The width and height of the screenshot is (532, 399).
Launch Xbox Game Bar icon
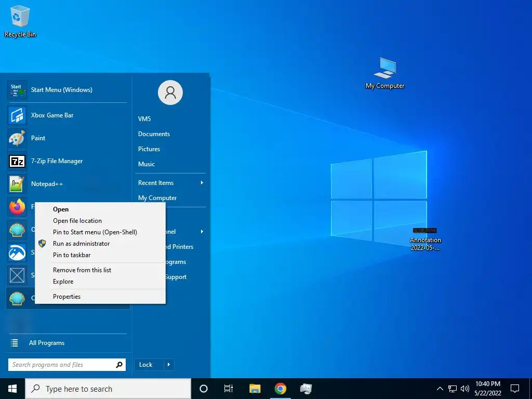[x=17, y=115]
